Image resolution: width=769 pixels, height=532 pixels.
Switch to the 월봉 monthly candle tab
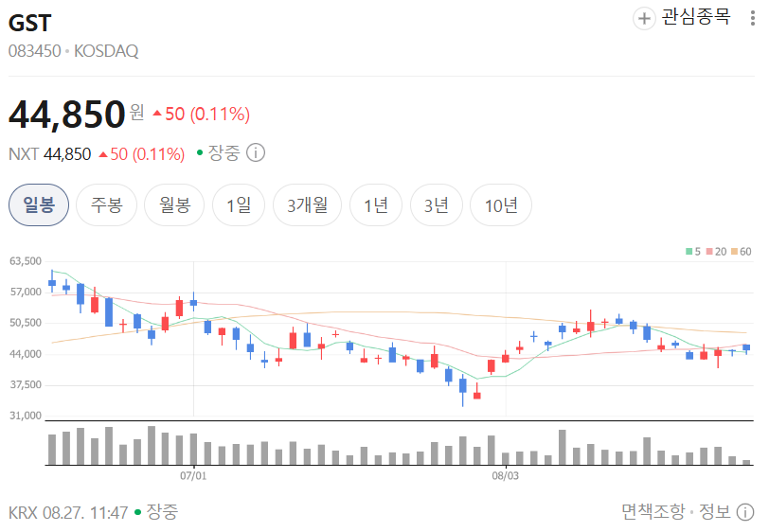pyautogui.click(x=174, y=205)
